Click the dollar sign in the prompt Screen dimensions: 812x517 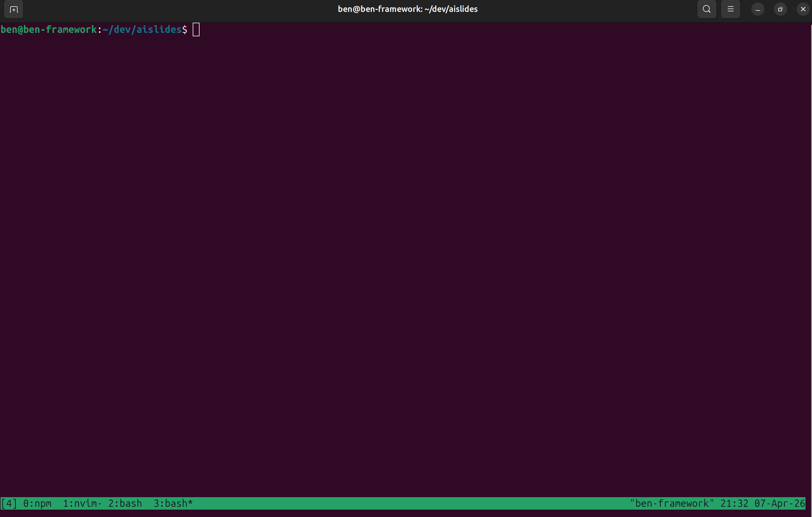185,30
